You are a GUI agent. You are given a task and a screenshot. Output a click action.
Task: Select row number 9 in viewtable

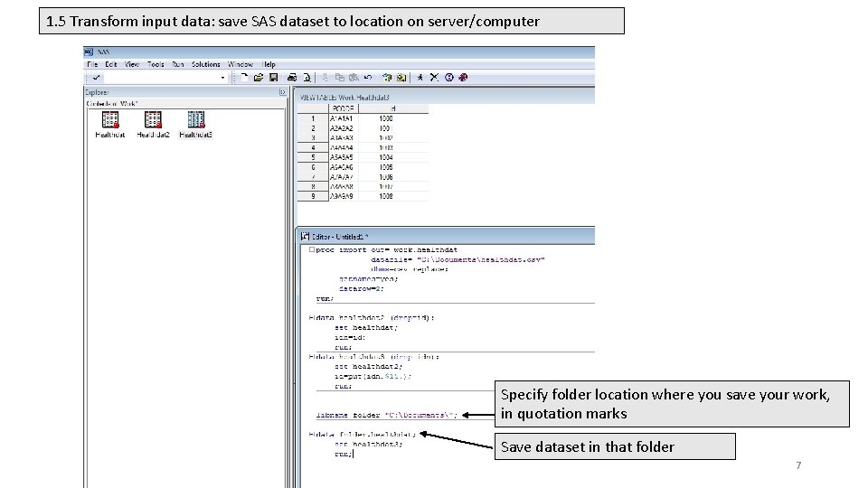point(313,196)
